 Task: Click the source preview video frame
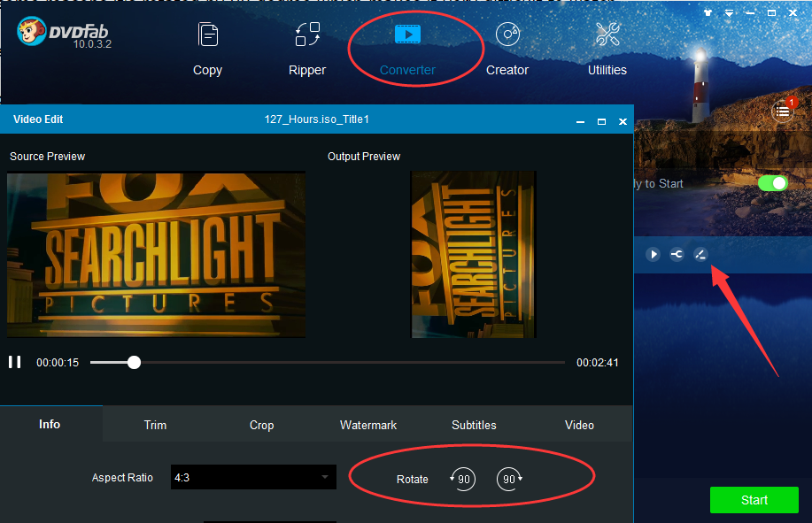coord(156,254)
